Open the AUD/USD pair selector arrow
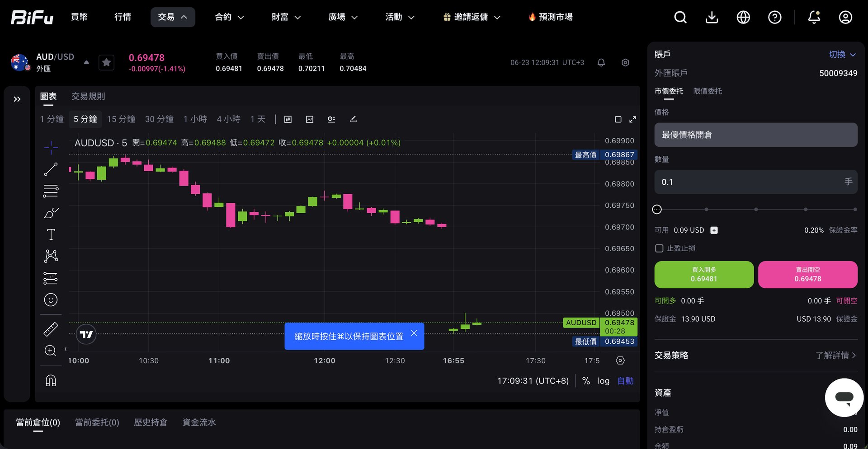The width and height of the screenshot is (868, 449). coord(86,63)
